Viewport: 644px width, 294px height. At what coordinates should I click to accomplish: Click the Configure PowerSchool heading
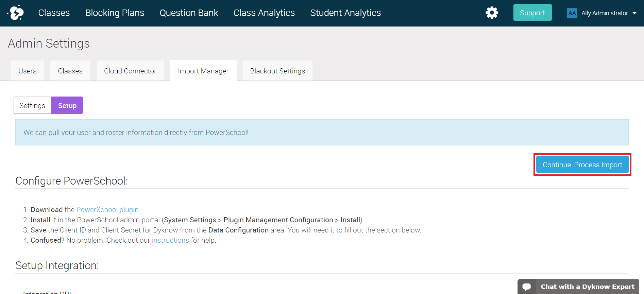coord(72,181)
